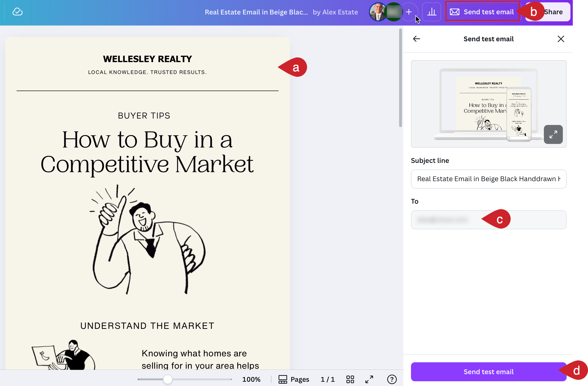Open the help question mark icon

392,379
